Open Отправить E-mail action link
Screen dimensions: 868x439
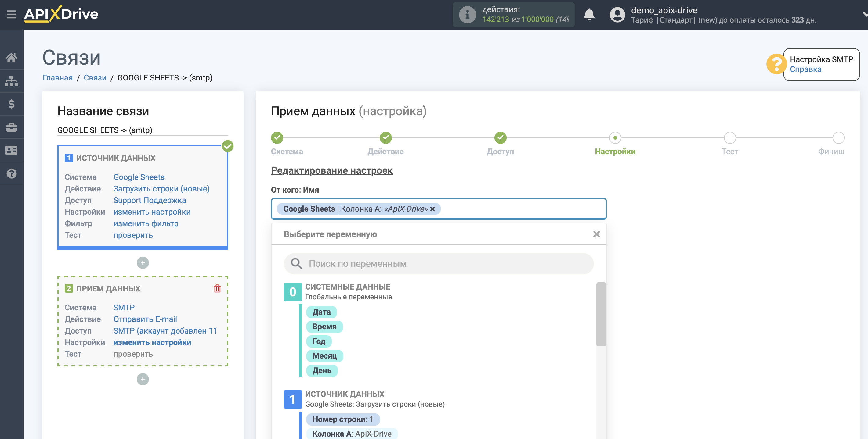pos(145,319)
